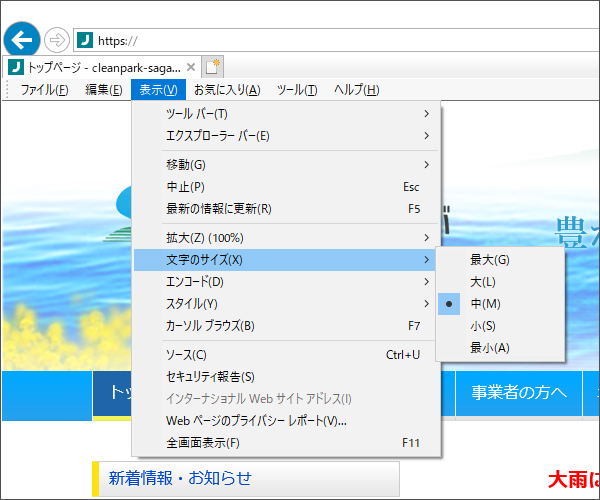Viewport: 600px width, 500px height.
Task: Select 全画面表示(F) full screen
Action: click(285, 443)
